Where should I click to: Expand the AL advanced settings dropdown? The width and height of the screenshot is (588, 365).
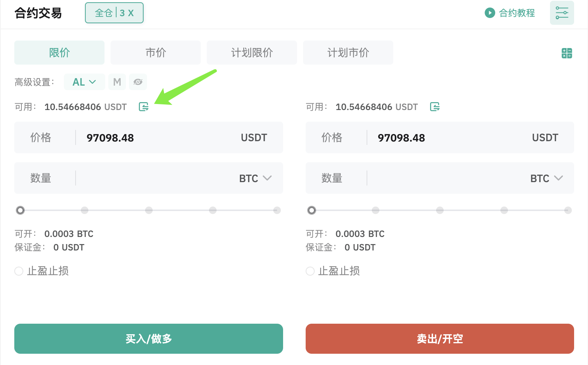click(x=84, y=82)
